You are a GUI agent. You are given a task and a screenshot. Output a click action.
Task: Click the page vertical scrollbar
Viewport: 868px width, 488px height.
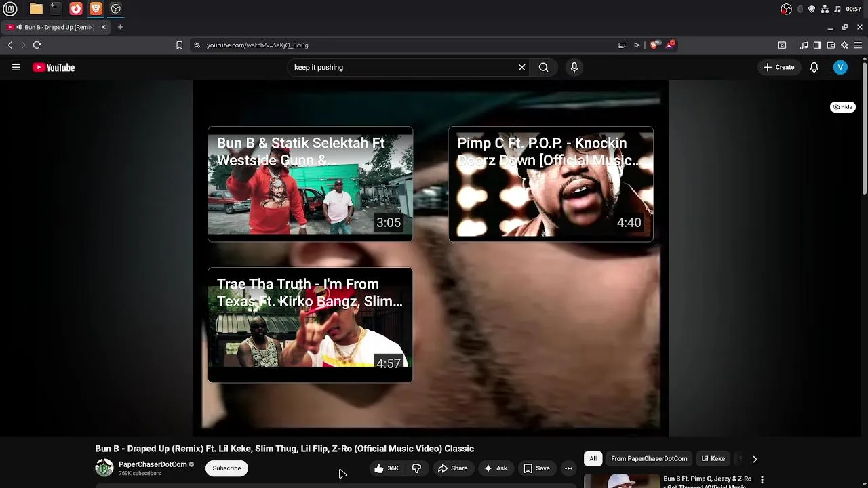865,127
